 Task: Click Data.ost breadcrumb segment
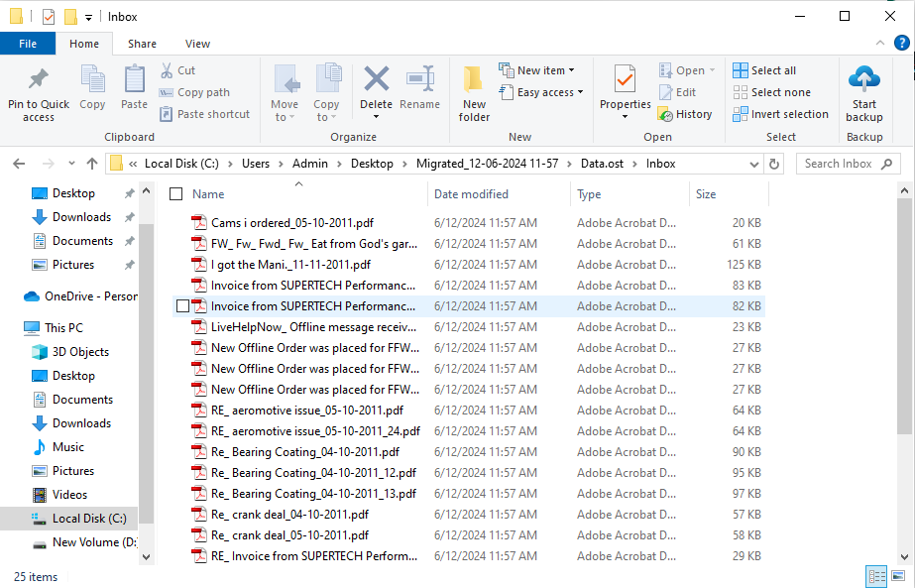click(x=602, y=164)
